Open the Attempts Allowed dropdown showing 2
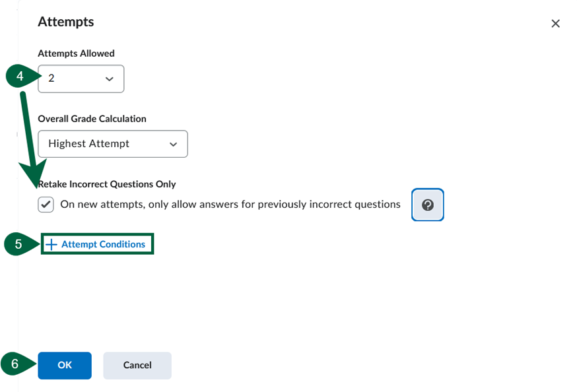Viewport: 577px width, 392px height. [x=81, y=78]
